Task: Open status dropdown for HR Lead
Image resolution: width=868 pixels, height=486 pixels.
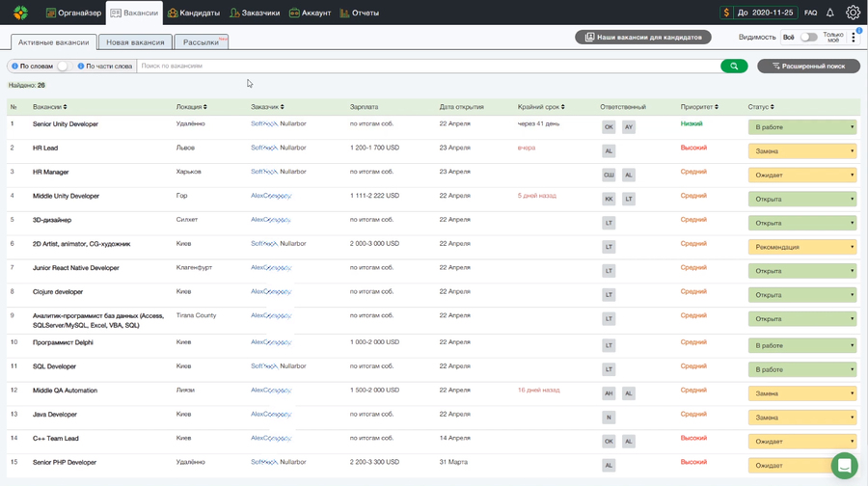Action: pos(802,151)
